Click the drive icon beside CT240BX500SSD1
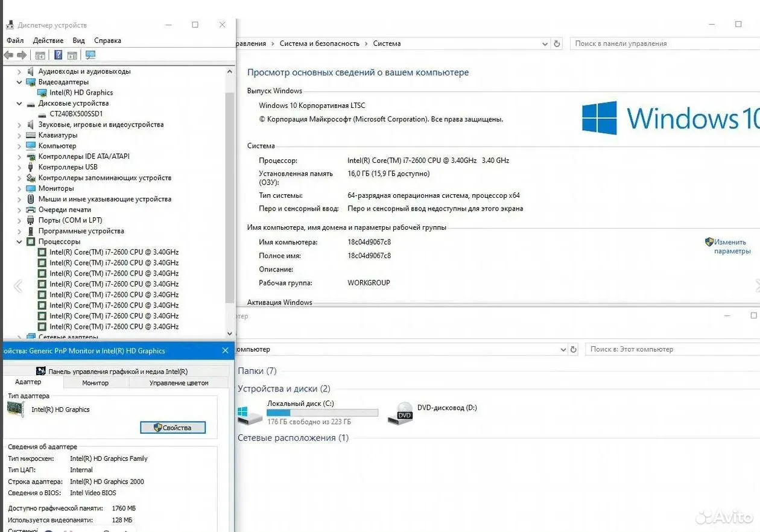Screen dimensions: 760x532 point(42,114)
